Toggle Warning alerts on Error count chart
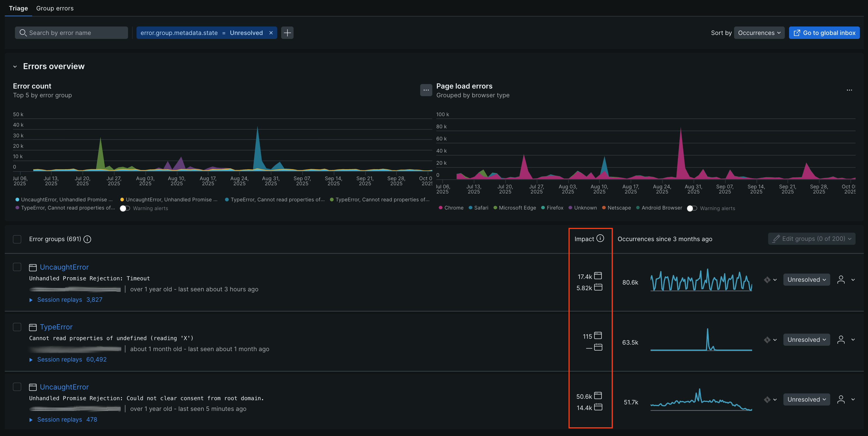The height and width of the screenshot is (436, 868). click(125, 208)
